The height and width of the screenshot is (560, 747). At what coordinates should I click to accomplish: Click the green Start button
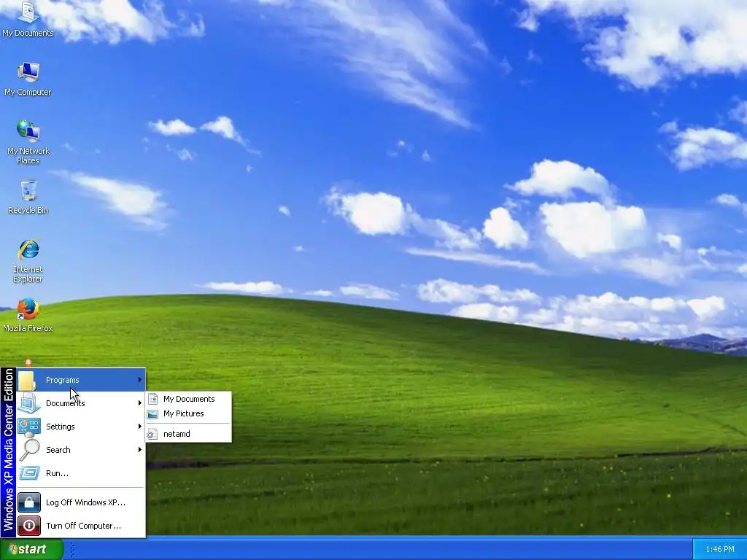coord(31,549)
